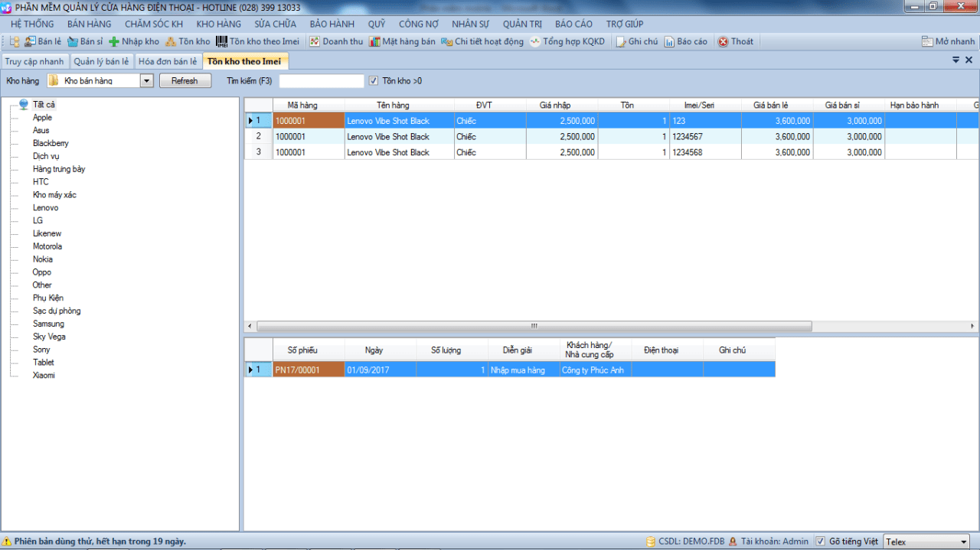Viewport: 980px width, 550px height.
Task: Switch to the Hóa đơn bán lẻ tab
Action: [167, 61]
